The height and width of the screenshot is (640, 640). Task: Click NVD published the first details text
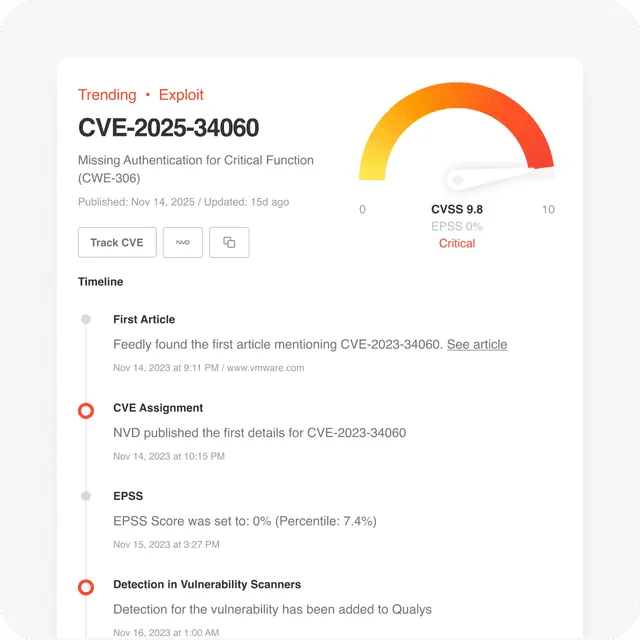coord(260,433)
